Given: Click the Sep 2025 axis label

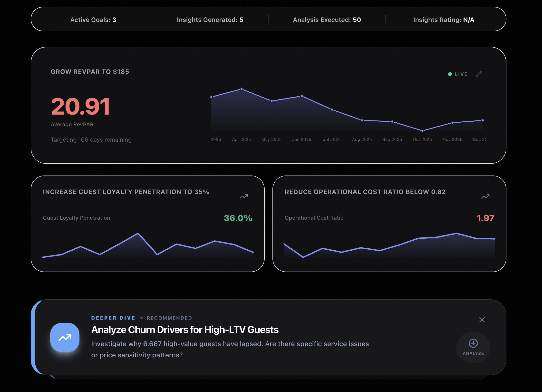Looking at the screenshot, I should pyautogui.click(x=392, y=139).
